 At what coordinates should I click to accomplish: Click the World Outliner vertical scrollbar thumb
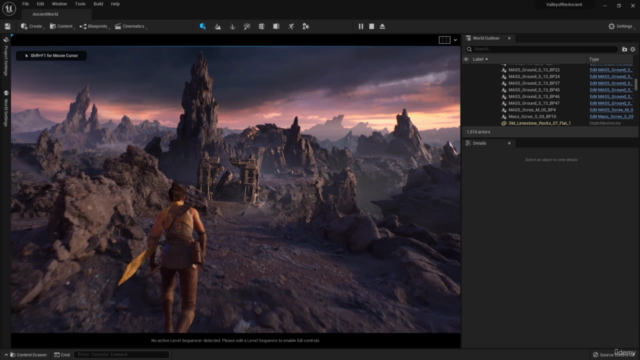click(x=636, y=85)
